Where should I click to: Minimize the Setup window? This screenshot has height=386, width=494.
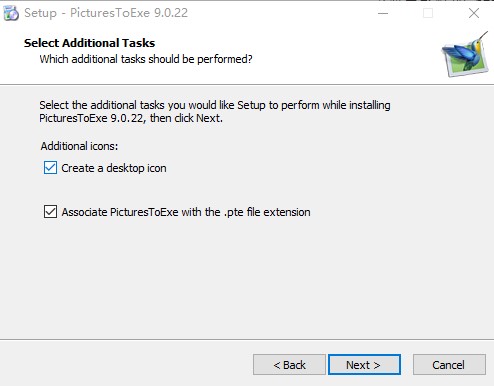coord(383,13)
